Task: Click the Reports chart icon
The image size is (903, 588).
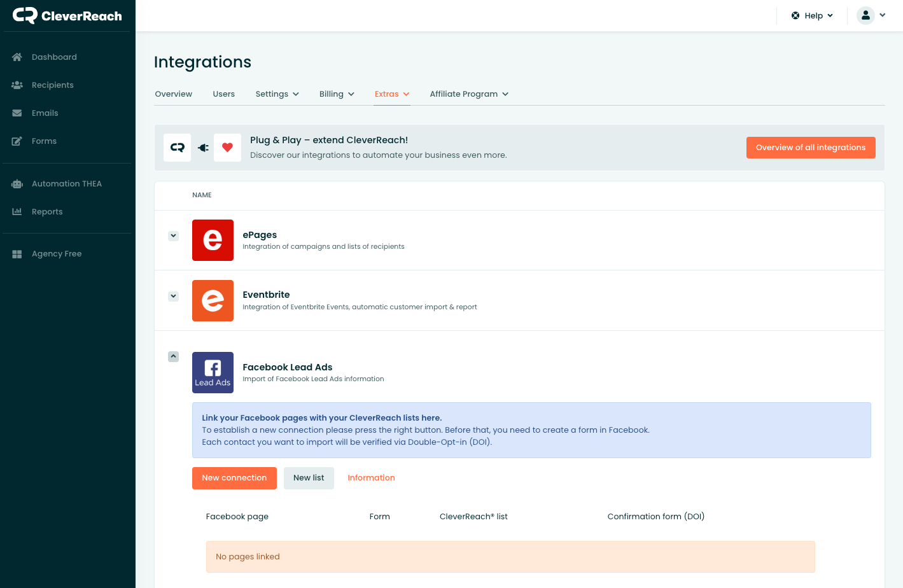Action: (x=17, y=212)
